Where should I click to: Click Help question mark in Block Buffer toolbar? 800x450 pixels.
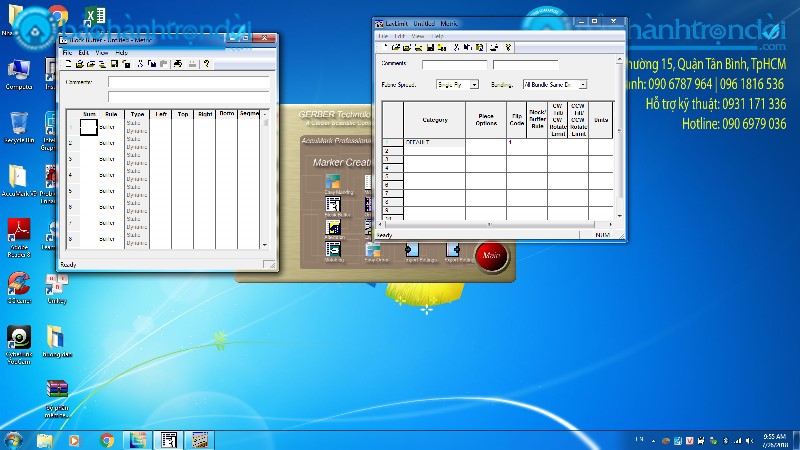pyautogui.click(x=207, y=64)
